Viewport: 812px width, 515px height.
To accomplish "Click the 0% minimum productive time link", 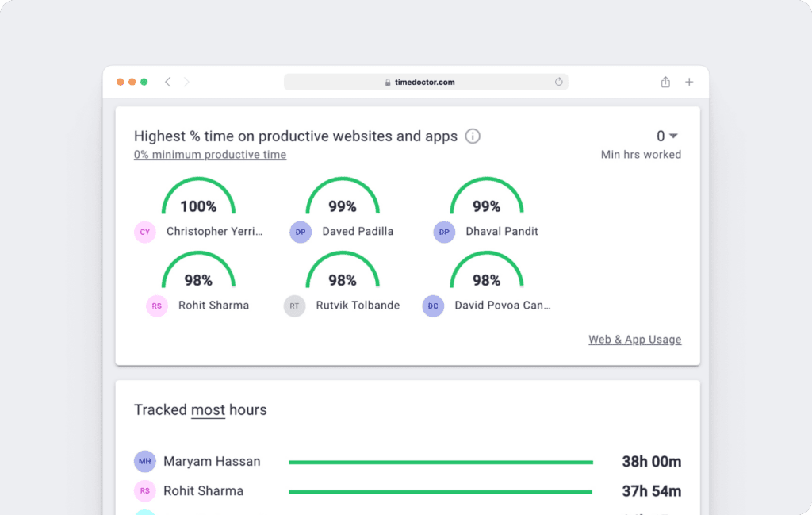I will (209, 154).
